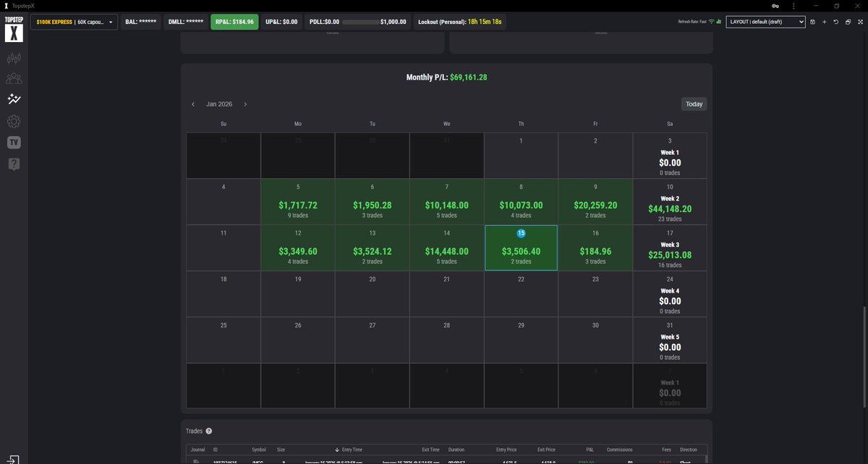The width and height of the screenshot is (868, 464).
Task: Click the Today button
Action: [x=694, y=104]
